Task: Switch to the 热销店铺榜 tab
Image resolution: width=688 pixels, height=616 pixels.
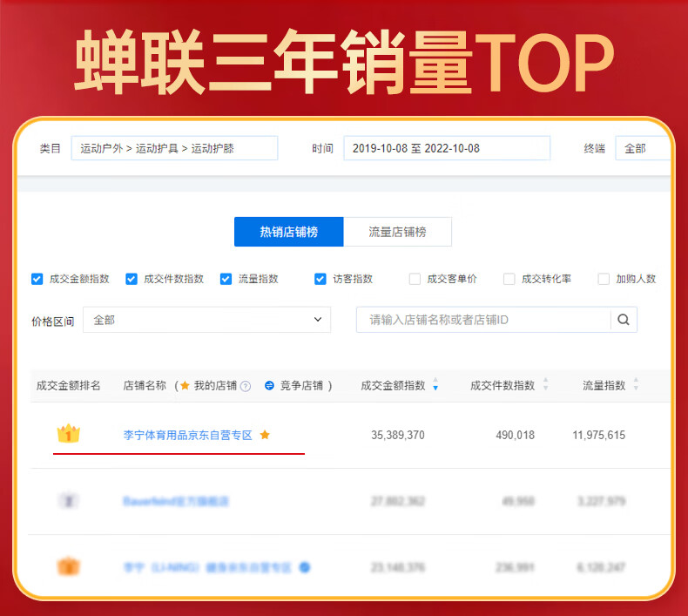Action: coord(289,232)
